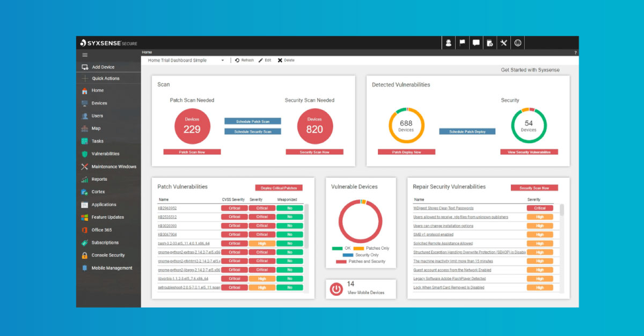The width and height of the screenshot is (644, 336).
Task: Open Reports in the sidebar menu
Action: point(99,180)
